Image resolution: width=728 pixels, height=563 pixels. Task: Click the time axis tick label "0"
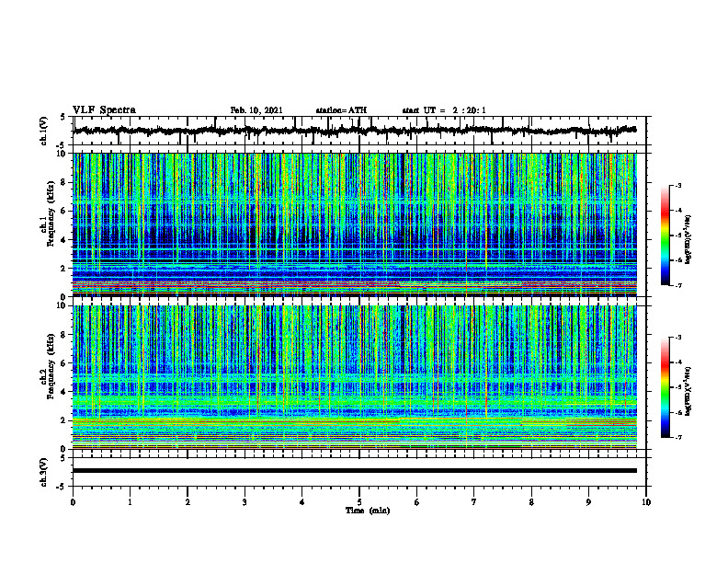pyautogui.click(x=73, y=502)
